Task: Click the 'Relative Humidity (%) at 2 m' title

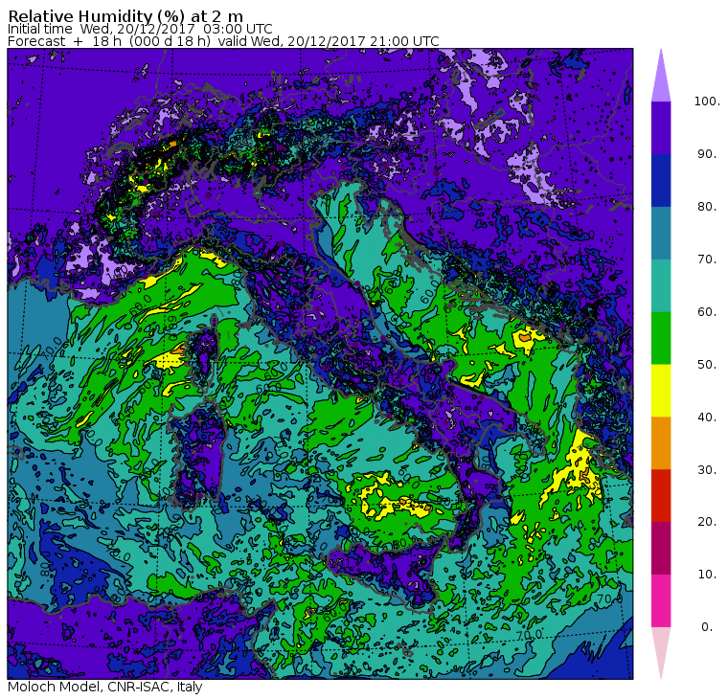Action: click(x=125, y=16)
